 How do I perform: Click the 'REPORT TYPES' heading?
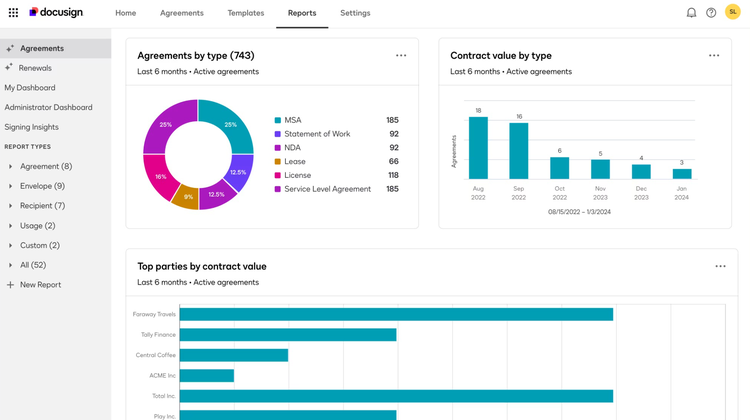(28, 147)
